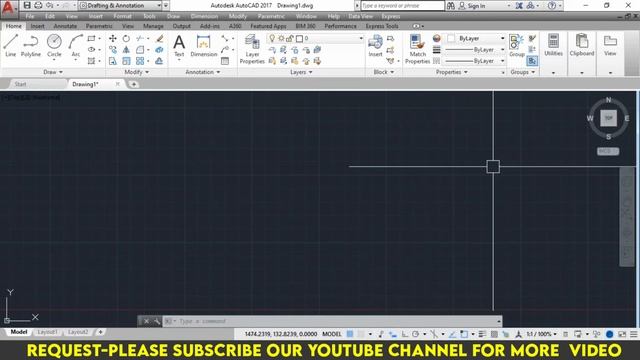This screenshot has height=360, width=640.
Task: Click the Autodesk Exchange Apps icon
Action: [x=519, y=5]
